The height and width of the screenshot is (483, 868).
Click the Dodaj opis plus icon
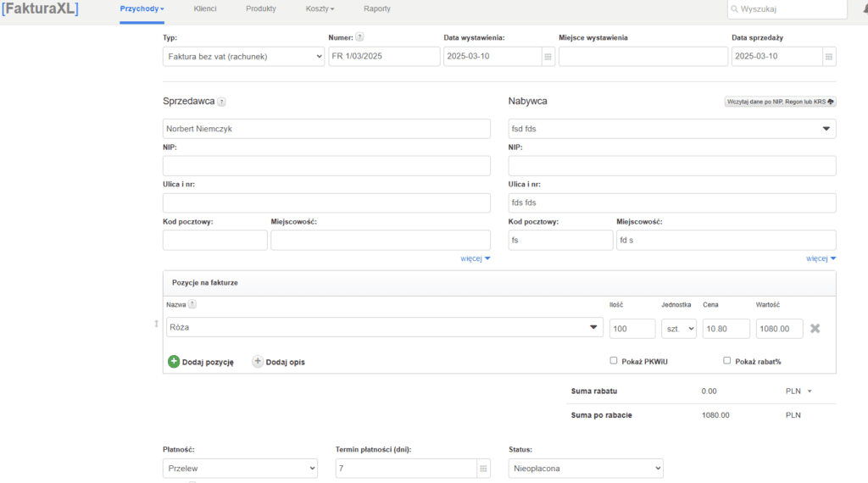click(258, 362)
